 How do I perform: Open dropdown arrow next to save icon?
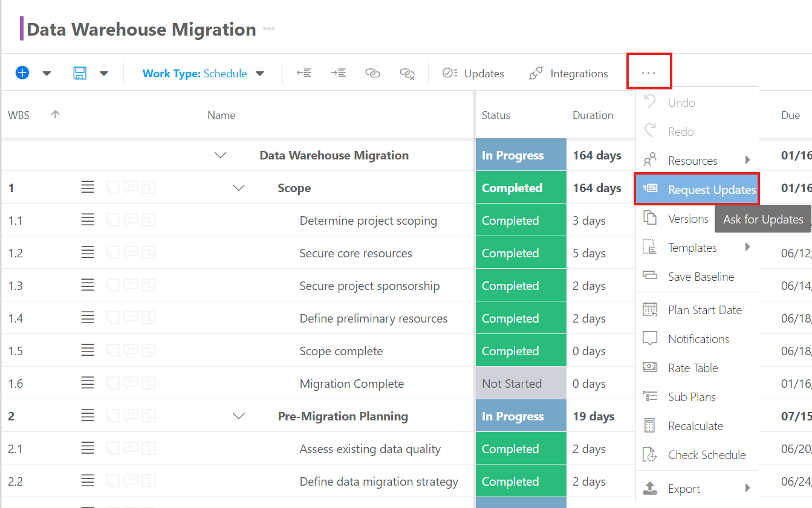tap(104, 74)
